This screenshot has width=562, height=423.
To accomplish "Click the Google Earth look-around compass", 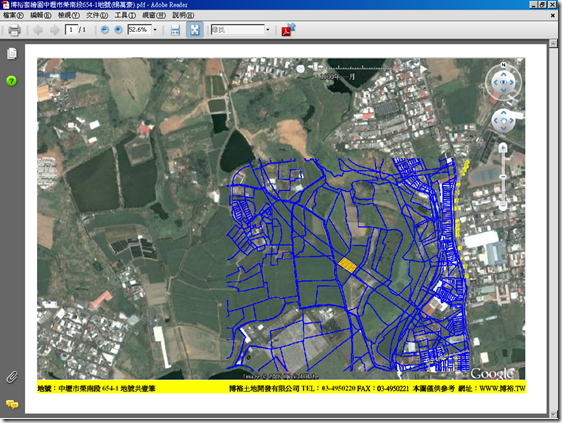I will pyautogui.click(x=503, y=82).
